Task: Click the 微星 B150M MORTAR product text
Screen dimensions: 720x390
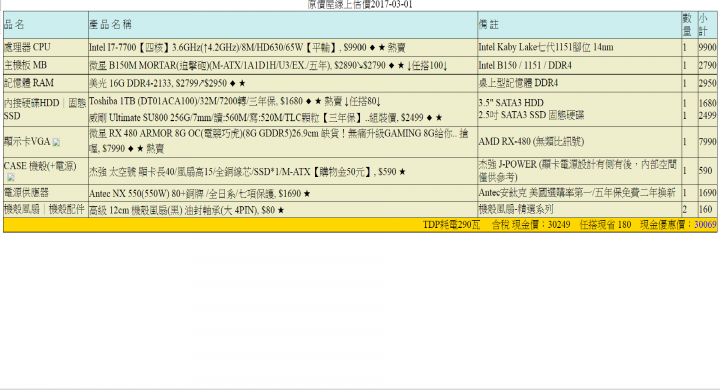Action: point(268,65)
